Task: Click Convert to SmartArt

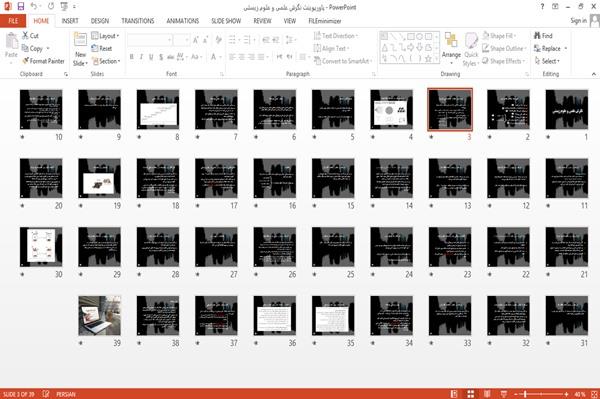Action: [x=342, y=61]
